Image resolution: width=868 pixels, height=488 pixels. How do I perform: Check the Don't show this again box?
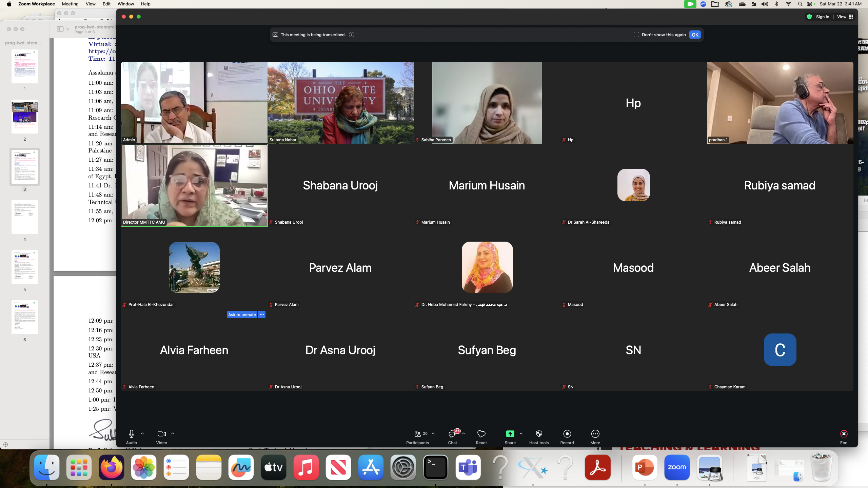[x=636, y=35]
